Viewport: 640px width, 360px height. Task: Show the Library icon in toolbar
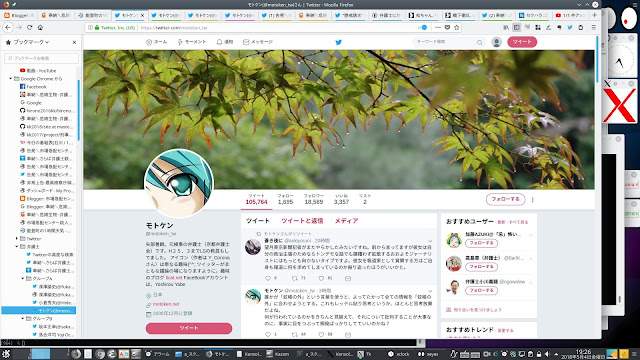(506, 27)
